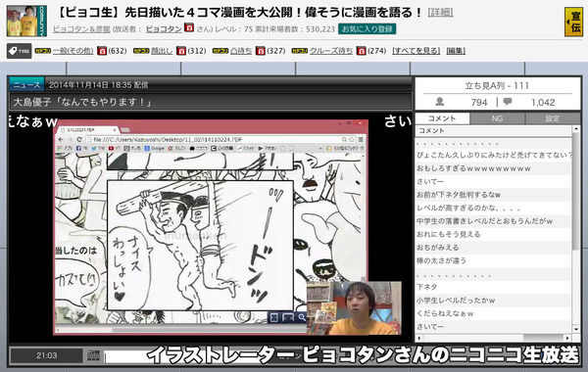Click the dictionary icon after クルーズ待ち
Viewport: 588px width, 372px height.
tap(361, 51)
